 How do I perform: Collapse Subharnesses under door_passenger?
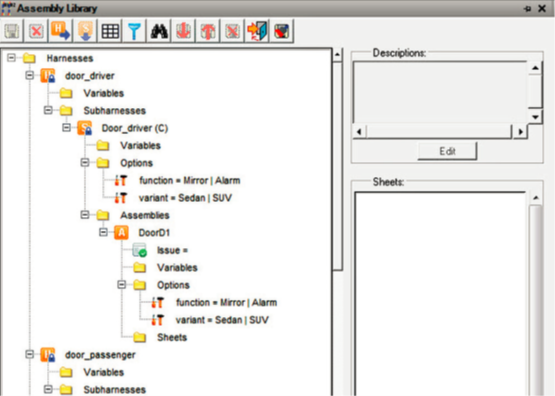48,389
